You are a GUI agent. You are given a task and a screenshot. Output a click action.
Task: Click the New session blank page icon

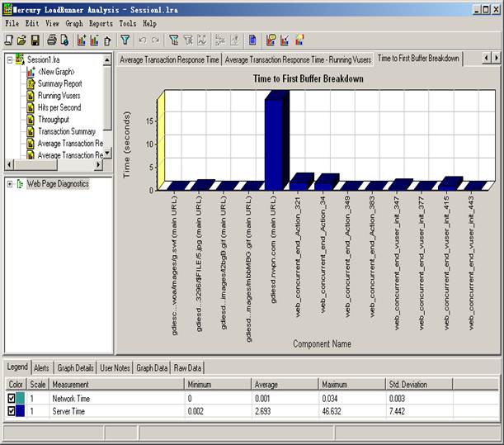pyautogui.click(x=8, y=40)
